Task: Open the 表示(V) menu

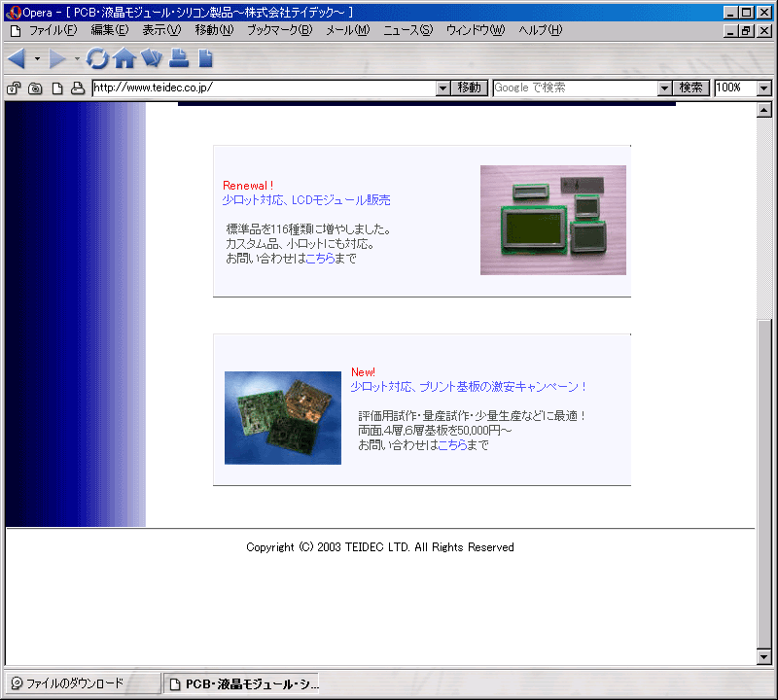Action: click(x=161, y=30)
